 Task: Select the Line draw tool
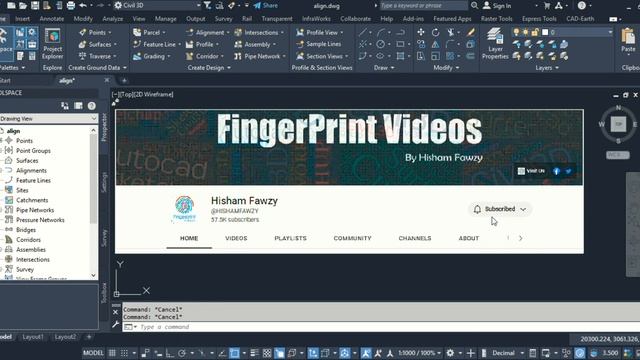tap(362, 32)
